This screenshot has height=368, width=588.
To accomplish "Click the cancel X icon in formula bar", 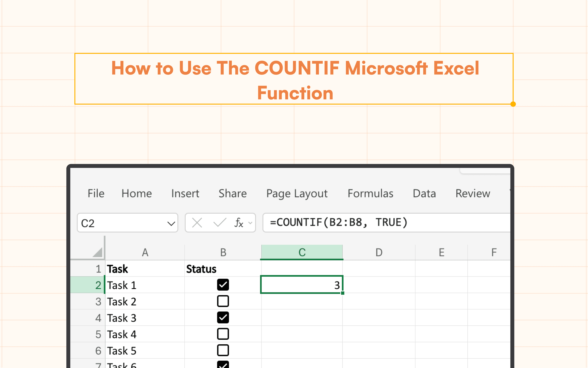I will (197, 223).
